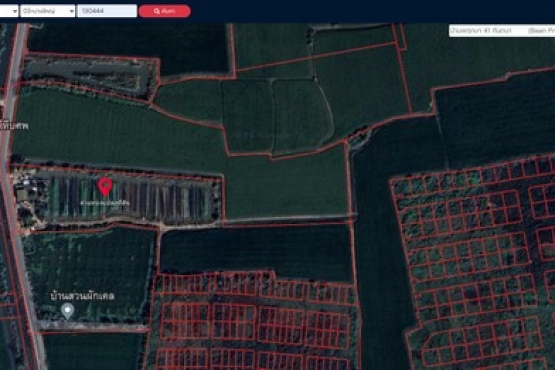Image resolution: width=555 pixels, height=370 pixels.
Task: Click the red search button
Action: 165,11
